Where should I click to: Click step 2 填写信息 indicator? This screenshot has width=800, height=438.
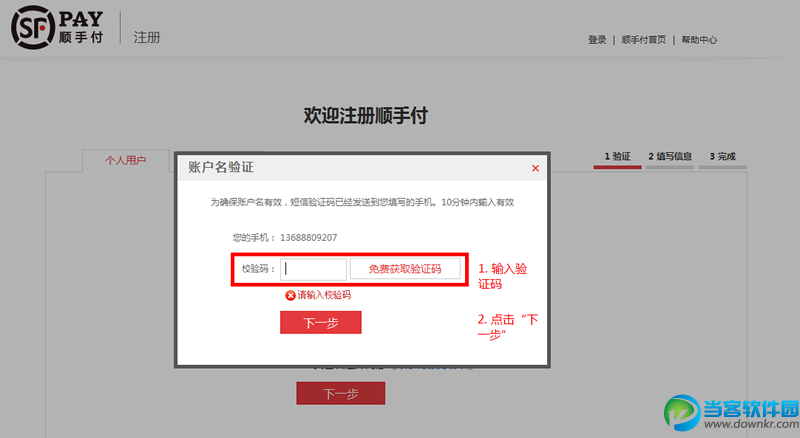coord(670,157)
